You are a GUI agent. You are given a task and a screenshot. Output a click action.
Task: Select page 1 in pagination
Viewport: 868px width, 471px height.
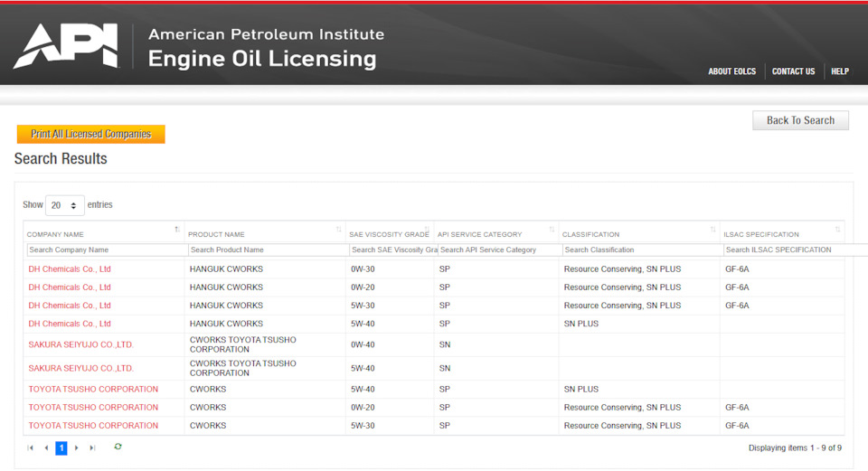tap(61, 447)
